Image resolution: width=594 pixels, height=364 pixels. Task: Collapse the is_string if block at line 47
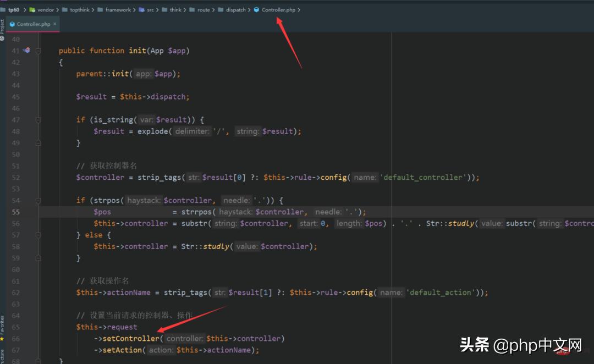click(38, 120)
